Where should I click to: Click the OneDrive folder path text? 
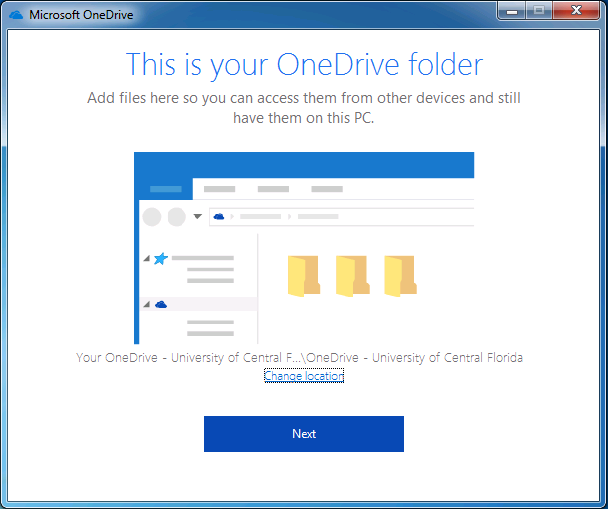[299, 357]
